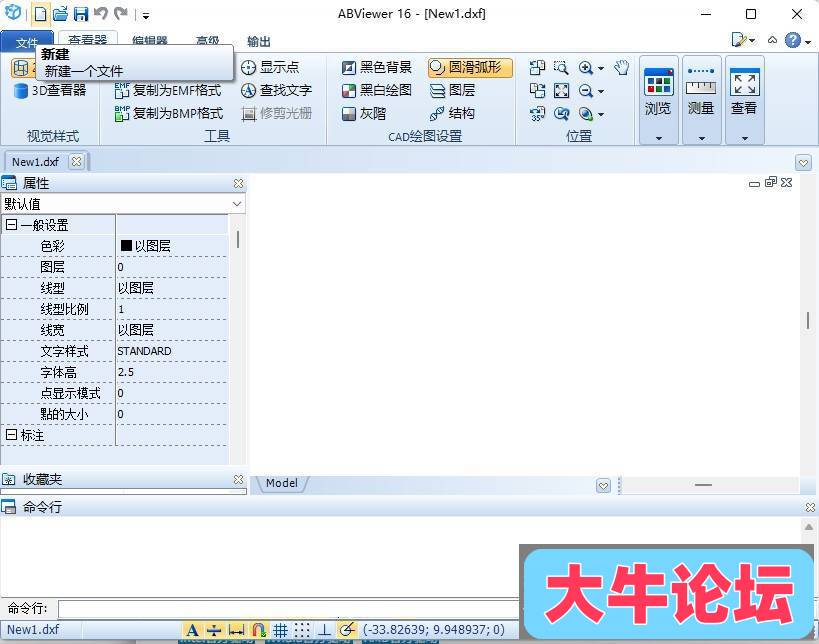Screen dimensions: 819x644
Task: Toggle the polar tracking status icon
Action: 347,630
